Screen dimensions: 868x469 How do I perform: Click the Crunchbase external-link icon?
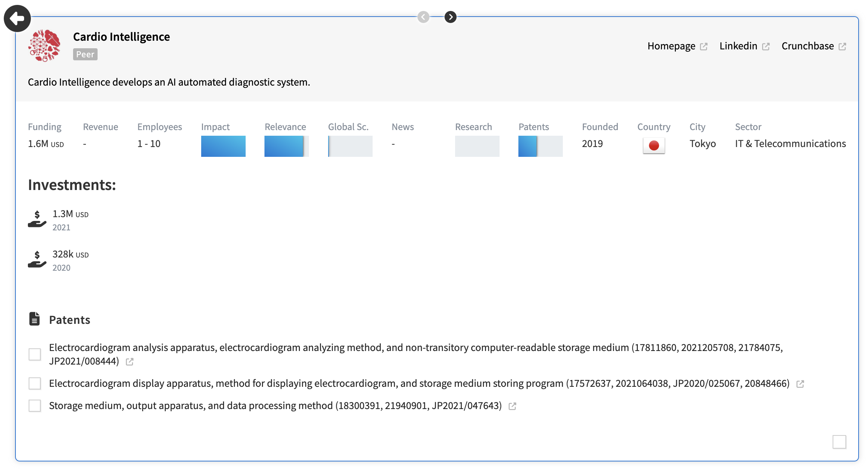[x=842, y=46]
